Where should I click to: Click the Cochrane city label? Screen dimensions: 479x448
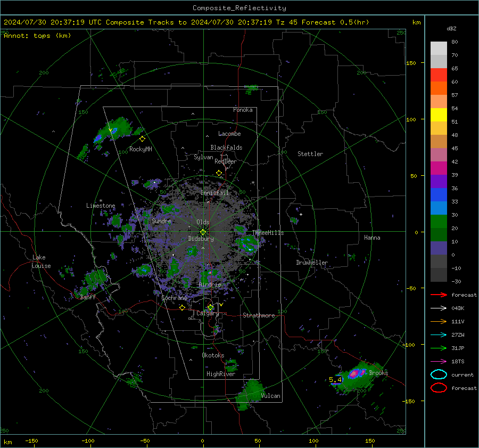click(174, 298)
